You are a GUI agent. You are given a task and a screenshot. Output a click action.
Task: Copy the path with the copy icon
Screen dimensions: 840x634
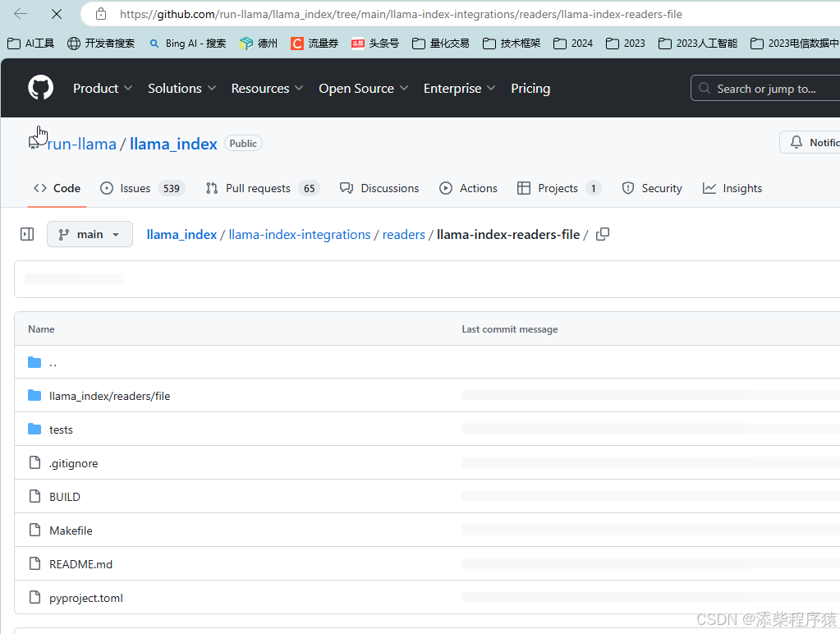pos(603,234)
